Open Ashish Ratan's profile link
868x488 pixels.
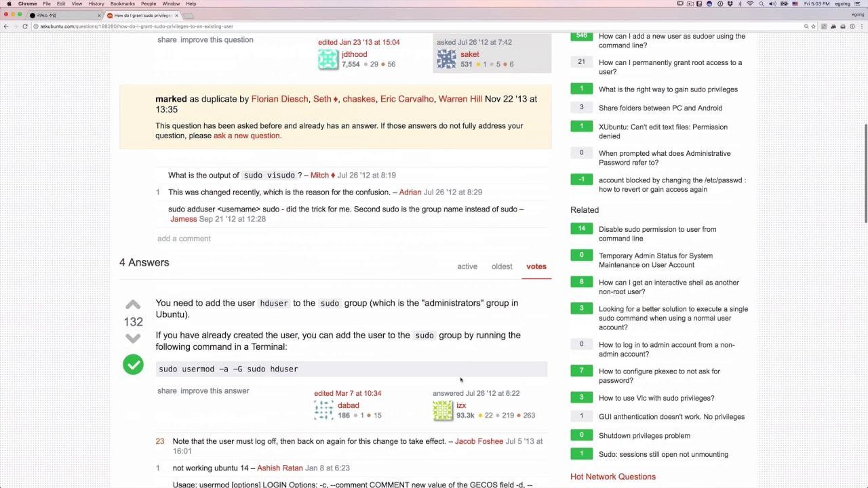pyautogui.click(x=280, y=468)
